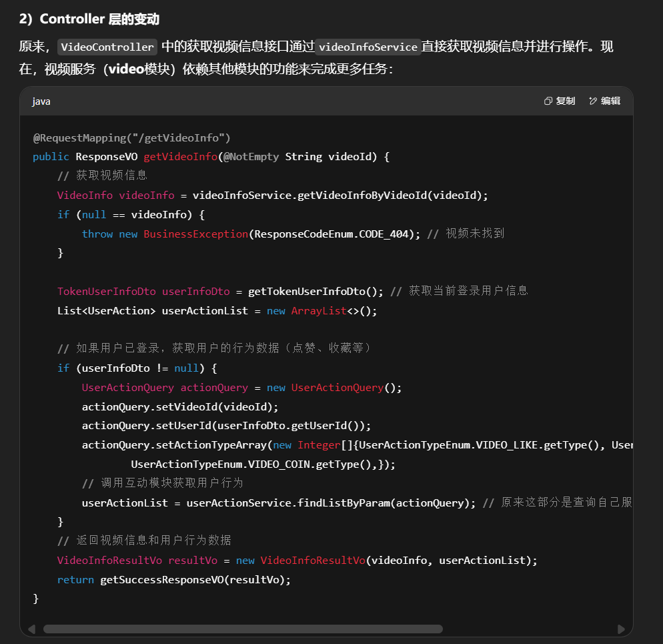The width and height of the screenshot is (663, 644).
Task: Click the right arrow of horizontal scrollbar
Action: (x=621, y=629)
